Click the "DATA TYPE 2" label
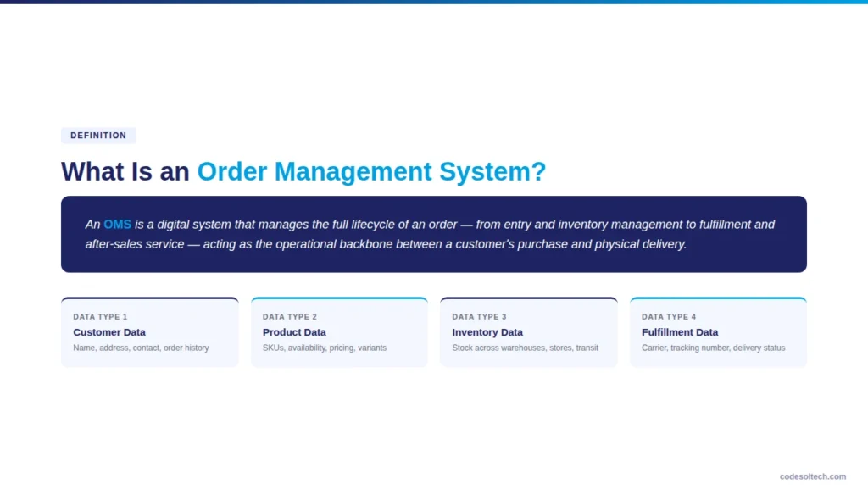This screenshot has height=495, width=868. coord(290,317)
